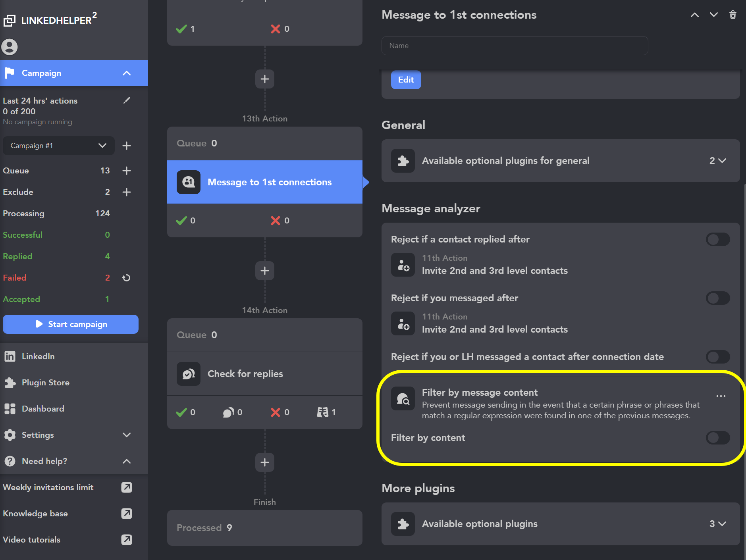Open Weekly invitations limit external link icon
746x560 pixels.
coord(127,487)
